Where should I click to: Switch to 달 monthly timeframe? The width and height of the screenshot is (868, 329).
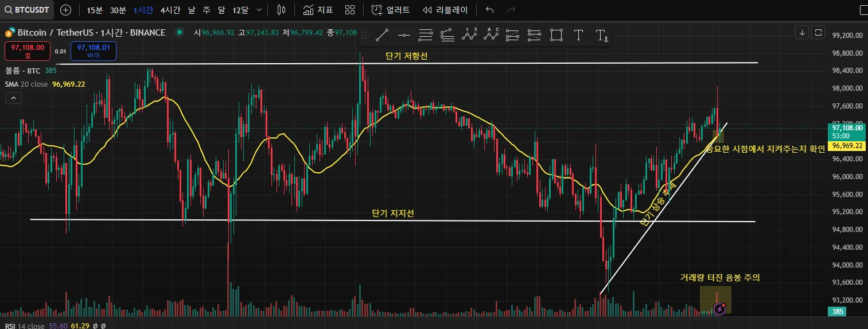[221, 10]
